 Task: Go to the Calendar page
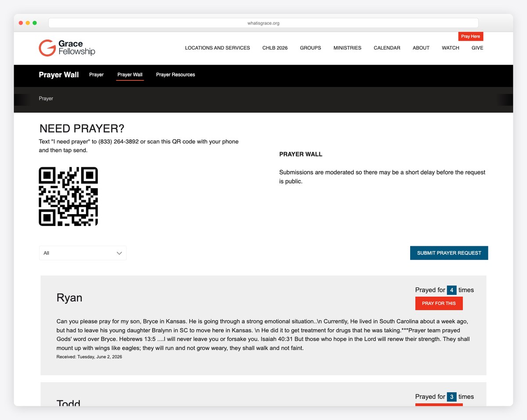387,48
